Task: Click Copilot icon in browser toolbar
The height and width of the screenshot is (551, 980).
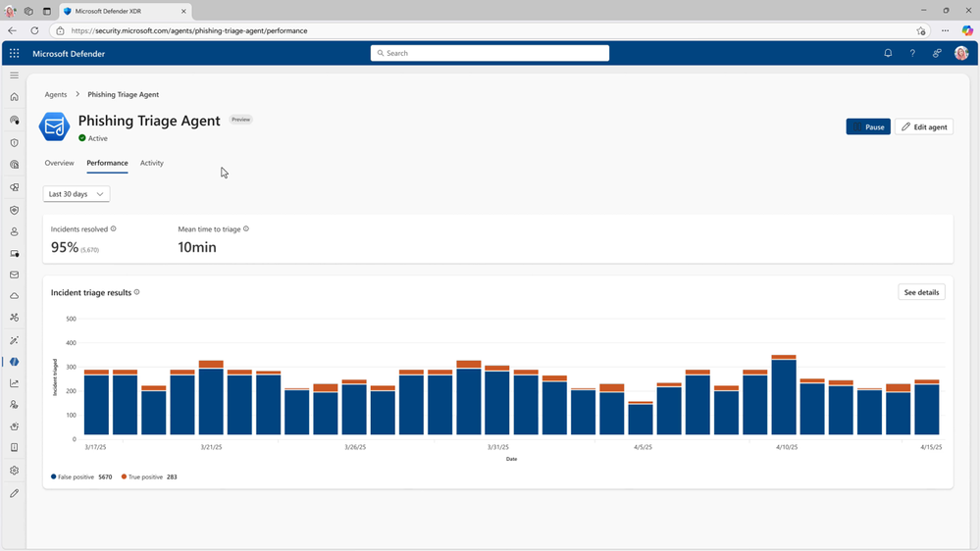Action: pos(967,30)
